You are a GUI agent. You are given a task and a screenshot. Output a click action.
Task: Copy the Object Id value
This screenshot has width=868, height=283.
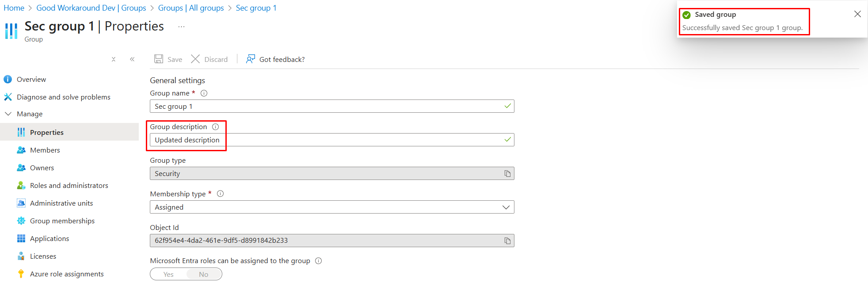tap(507, 241)
